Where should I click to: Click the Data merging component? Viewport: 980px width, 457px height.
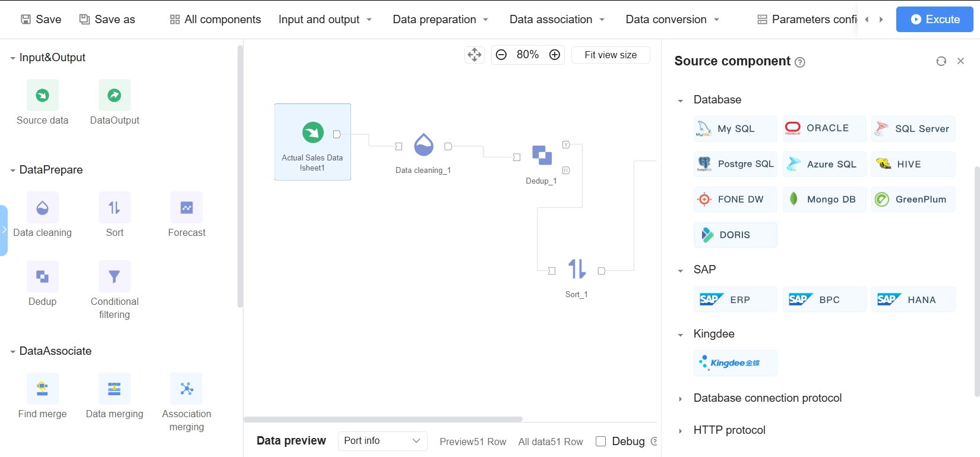[115, 389]
